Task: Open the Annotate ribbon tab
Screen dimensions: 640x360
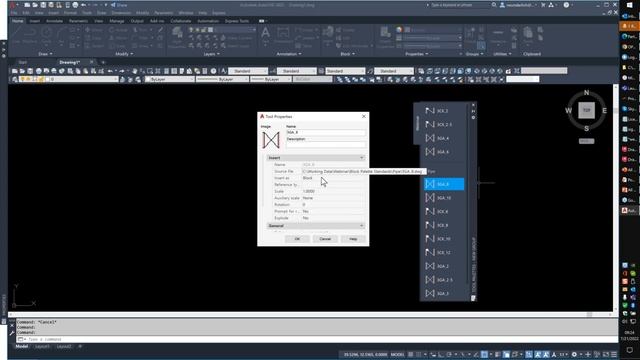Action: [x=54, y=21]
